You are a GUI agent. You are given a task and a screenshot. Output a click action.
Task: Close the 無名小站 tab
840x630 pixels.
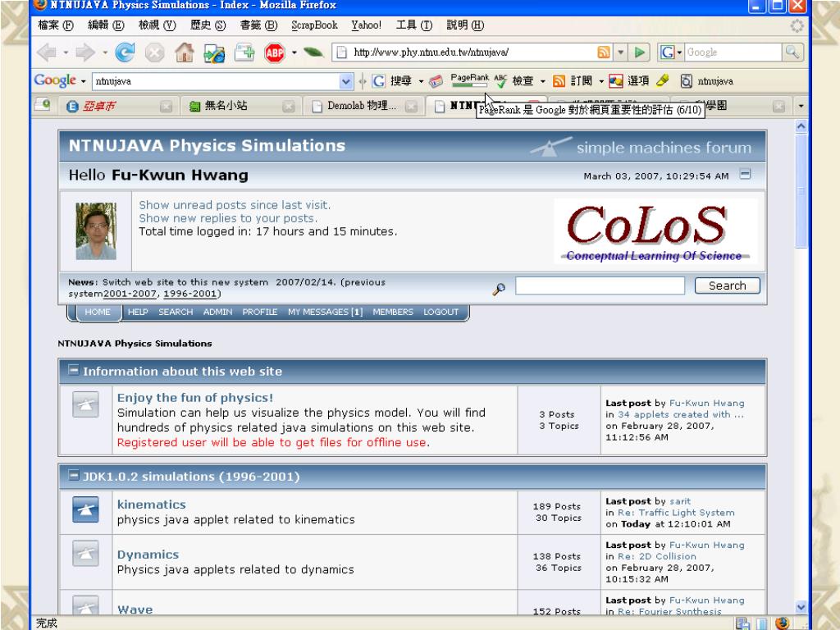[288, 106]
